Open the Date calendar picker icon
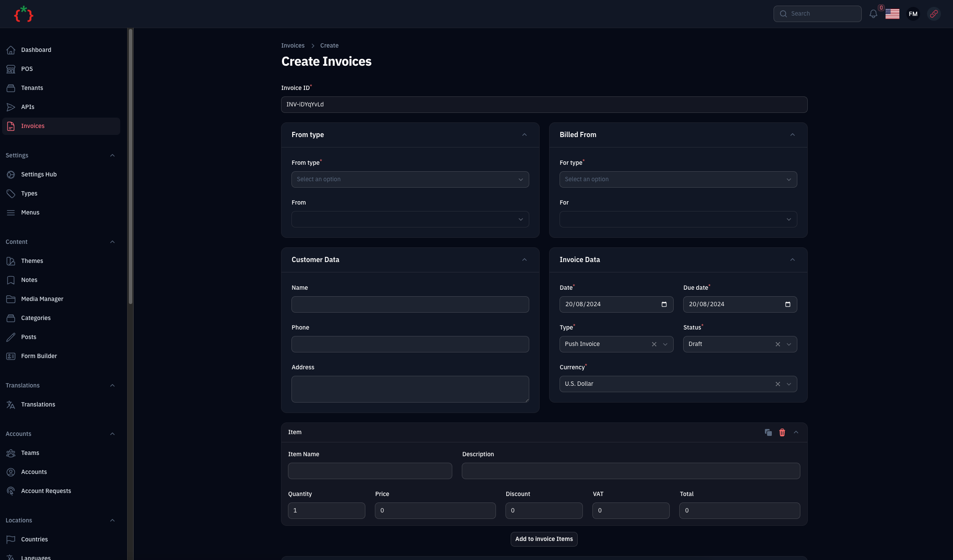Image resolution: width=953 pixels, height=560 pixels. pos(664,304)
